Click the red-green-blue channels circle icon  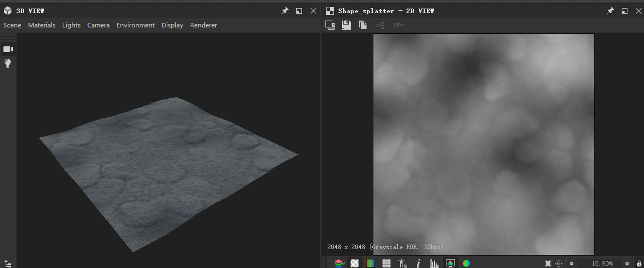pos(466,263)
